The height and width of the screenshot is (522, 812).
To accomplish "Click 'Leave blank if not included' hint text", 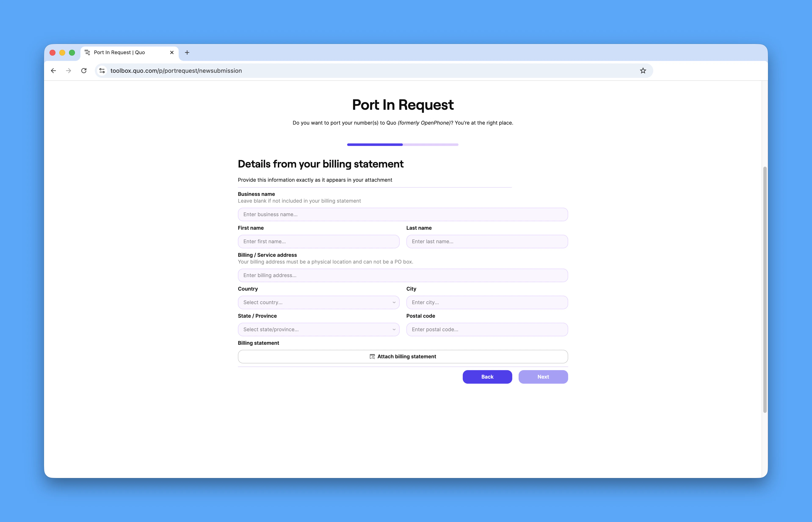I will click(x=299, y=201).
